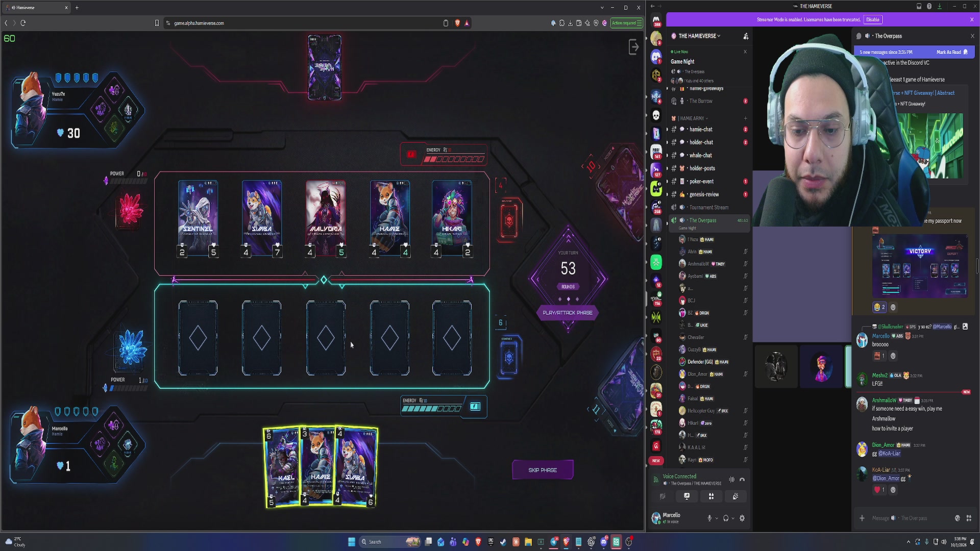Click the exit game icon at top right
This screenshot has width=980, height=551.
pos(633,47)
